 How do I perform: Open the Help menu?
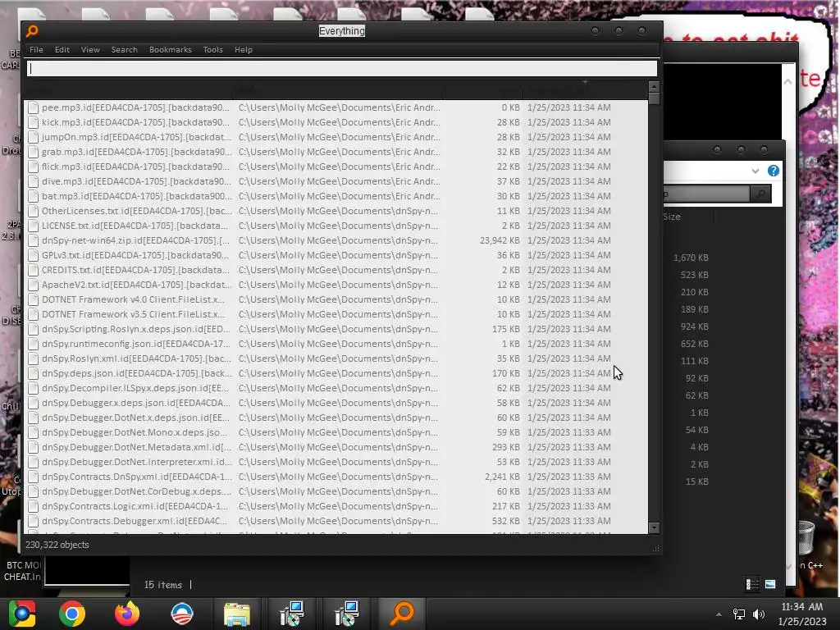(243, 50)
